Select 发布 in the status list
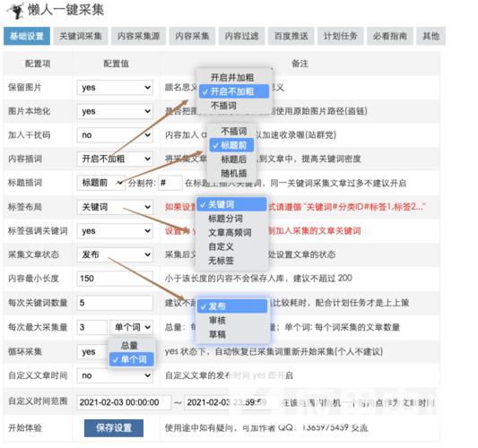 pyautogui.click(x=232, y=306)
